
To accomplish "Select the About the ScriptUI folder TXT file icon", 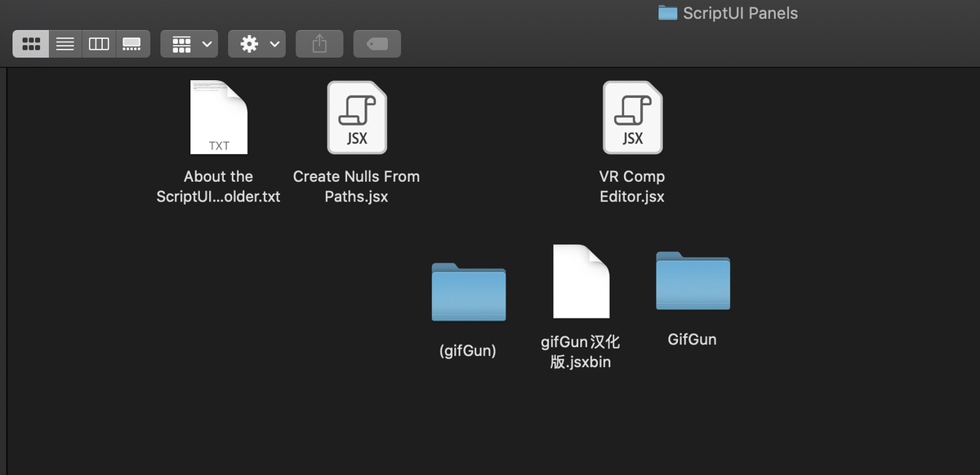I will [x=219, y=118].
